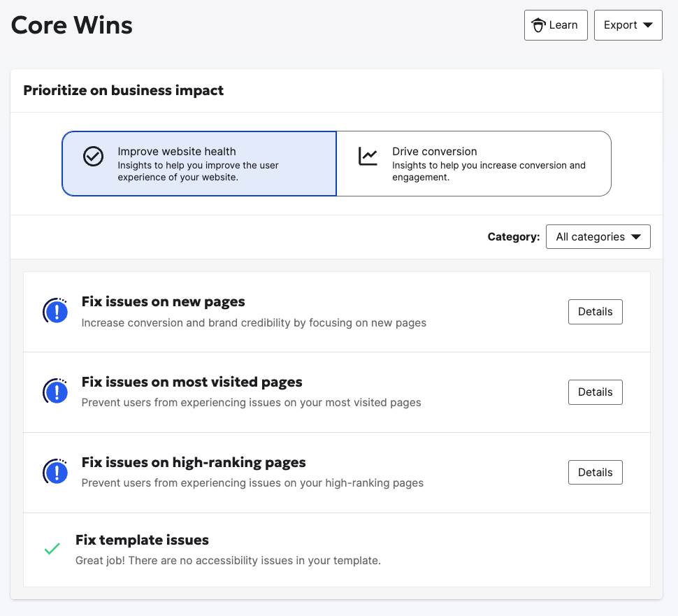Expand the All categories filter dropdown
This screenshot has width=678, height=616.
[x=598, y=237]
